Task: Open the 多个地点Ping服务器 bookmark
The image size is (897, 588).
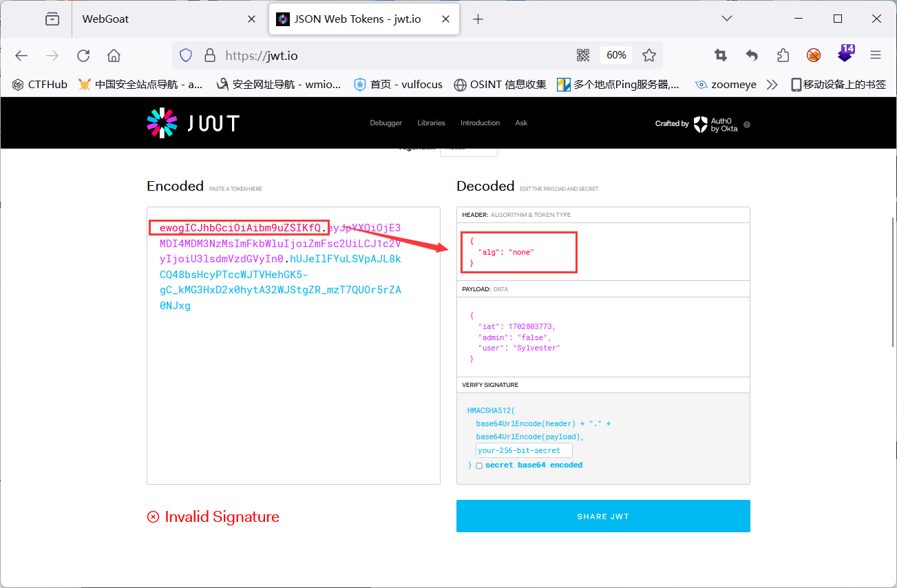Action: click(618, 84)
